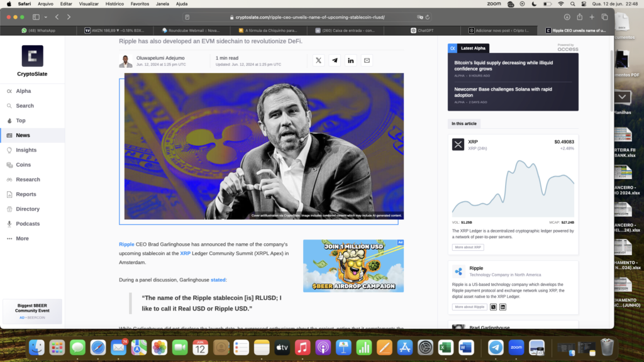Open Control Center in the menu bar
The width and height of the screenshot is (644, 362).
(x=584, y=4)
